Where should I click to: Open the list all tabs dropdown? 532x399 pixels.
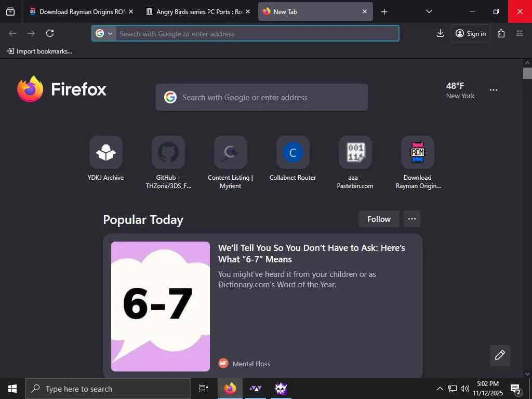point(429,11)
